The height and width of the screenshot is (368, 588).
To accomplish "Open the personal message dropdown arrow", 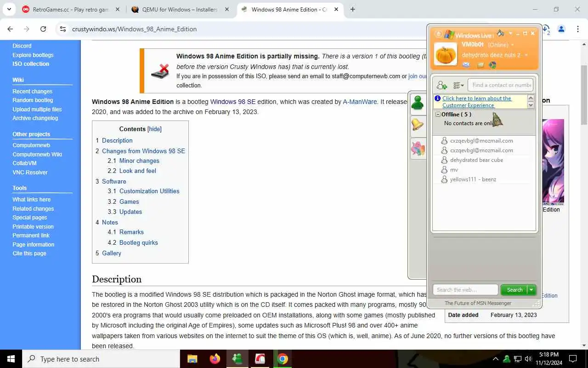I will tap(526, 55).
